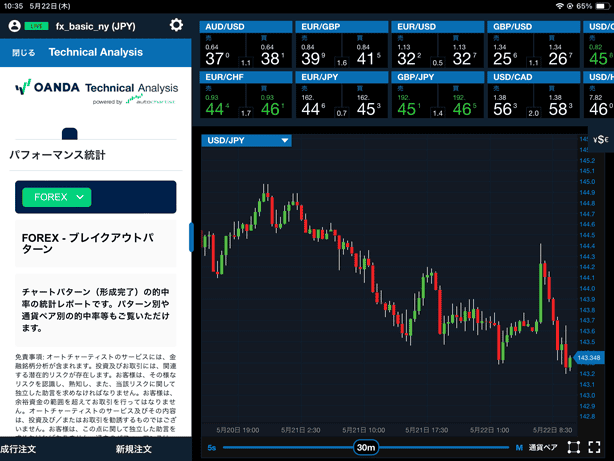
Task: Tap account name fx_basic_ny (JPY)
Action: click(96, 26)
